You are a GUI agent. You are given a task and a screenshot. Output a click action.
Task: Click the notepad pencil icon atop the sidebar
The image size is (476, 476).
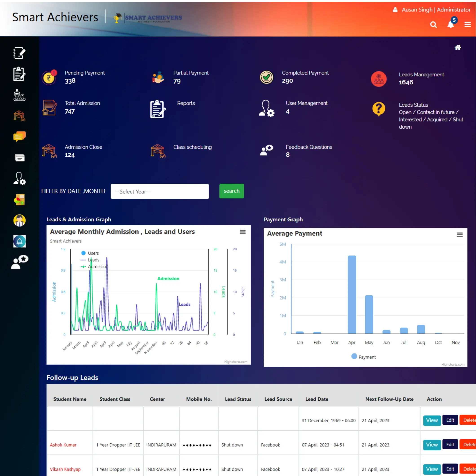pos(20,53)
